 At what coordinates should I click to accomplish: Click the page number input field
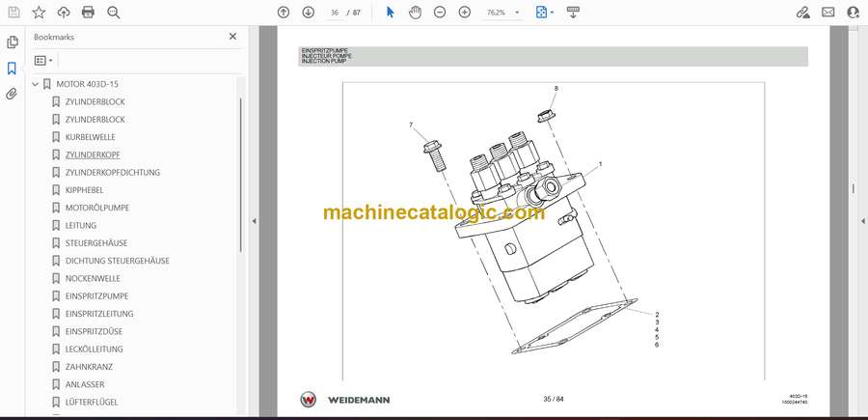pyautogui.click(x=335, y=13)
